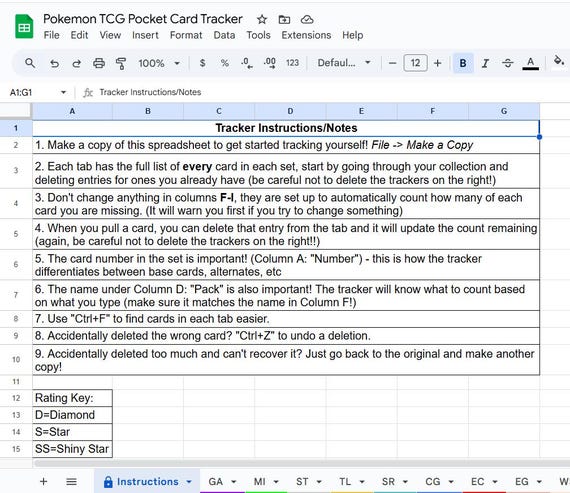Toggle strikethrough formatting button
This screenshot has width=570, height=493.
[507, 63]
